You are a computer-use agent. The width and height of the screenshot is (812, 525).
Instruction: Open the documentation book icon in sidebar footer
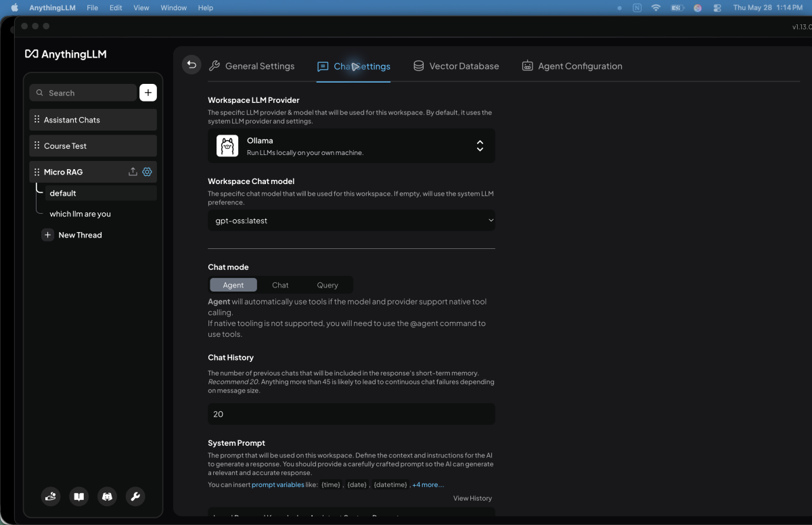pos(79,497)
